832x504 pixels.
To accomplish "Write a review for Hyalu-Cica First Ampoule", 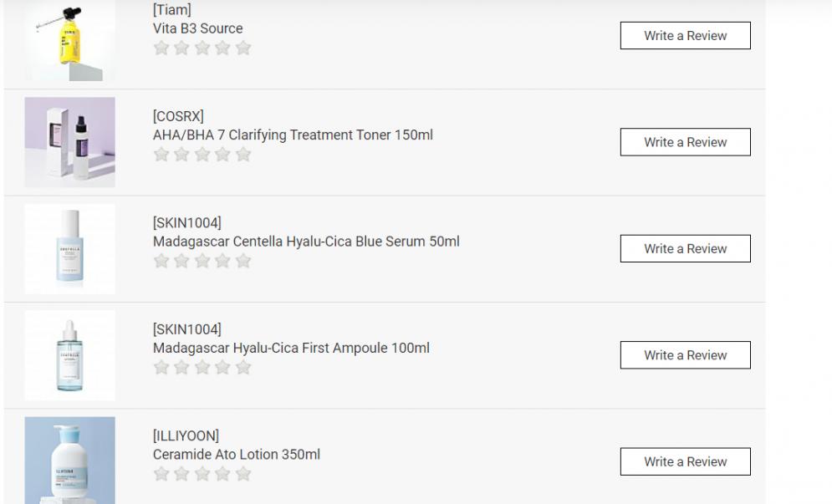I will [x=685, y=355].
